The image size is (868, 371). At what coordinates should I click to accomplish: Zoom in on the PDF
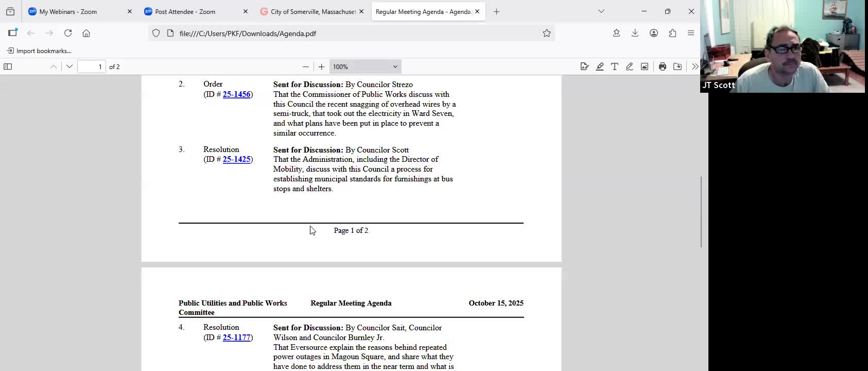[322, 66]
